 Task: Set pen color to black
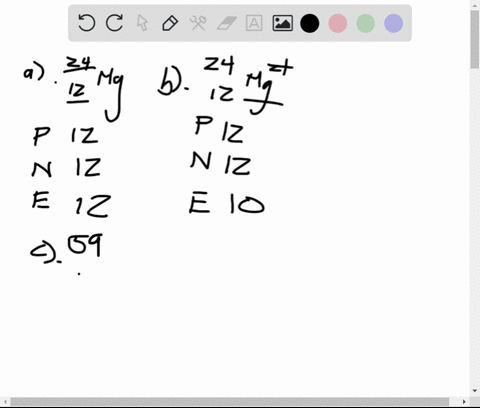310,23
